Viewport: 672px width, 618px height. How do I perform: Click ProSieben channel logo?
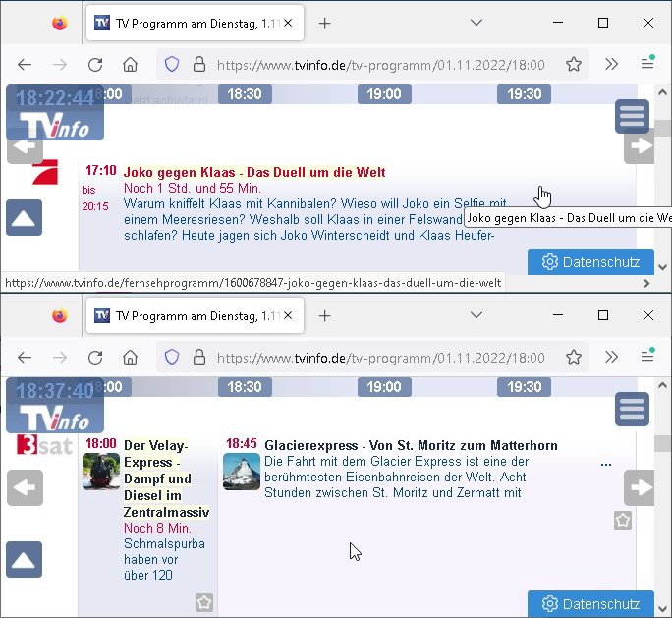[45, 172]
